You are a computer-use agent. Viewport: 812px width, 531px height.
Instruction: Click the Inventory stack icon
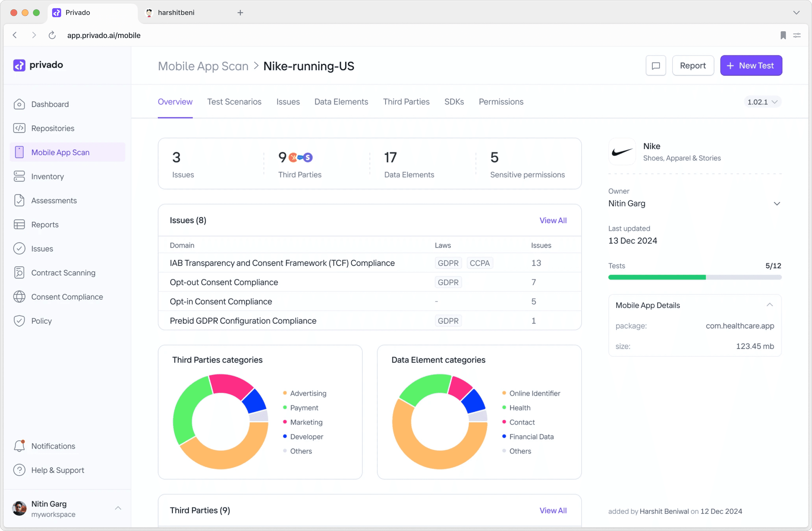pyautogui.click(x=19, y=176)
